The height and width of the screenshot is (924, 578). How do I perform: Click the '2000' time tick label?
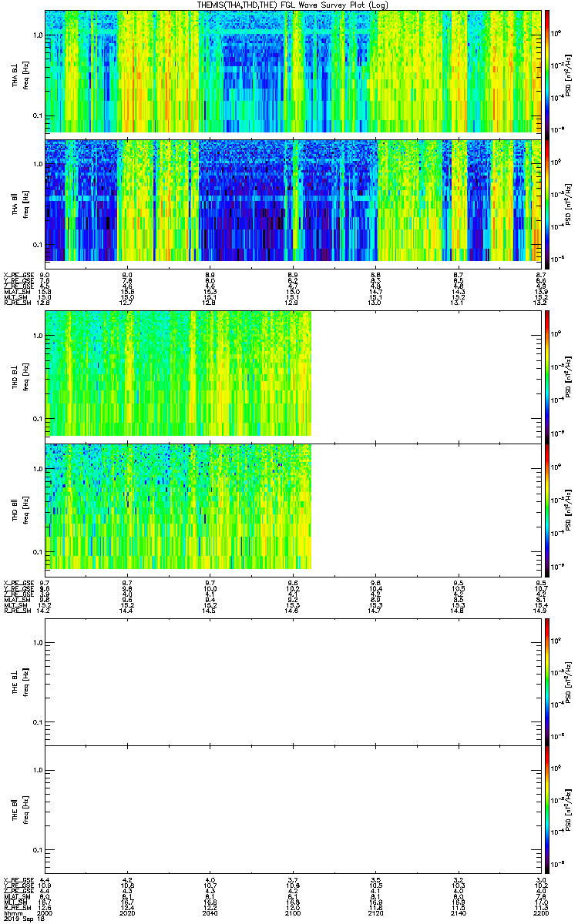(45, 913)
